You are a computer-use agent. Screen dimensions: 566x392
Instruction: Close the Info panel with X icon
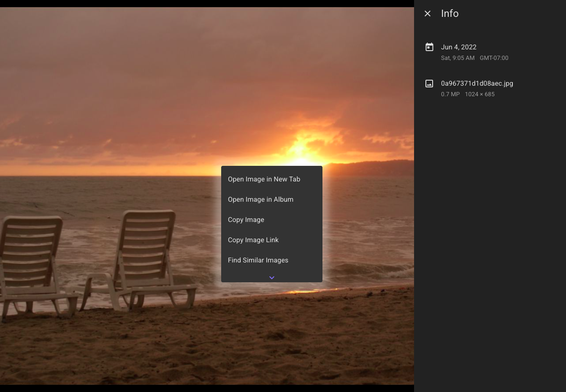click(x=428, y=14)
